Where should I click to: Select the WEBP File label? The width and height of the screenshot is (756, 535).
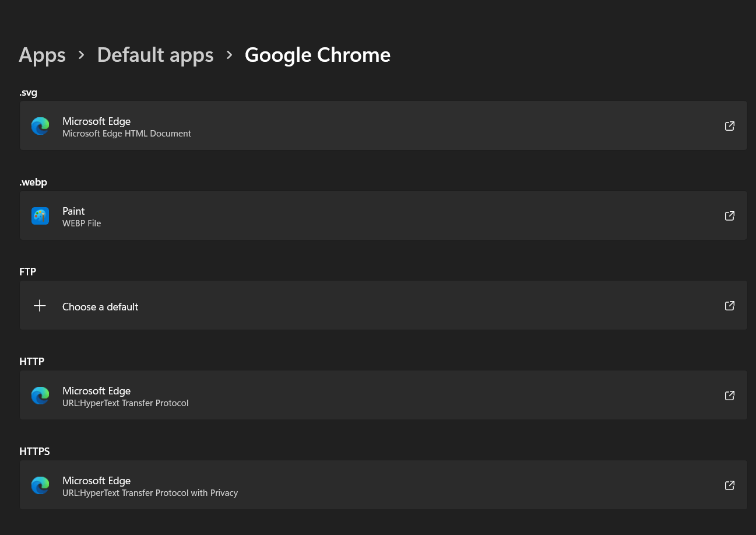tap(82, 223)
